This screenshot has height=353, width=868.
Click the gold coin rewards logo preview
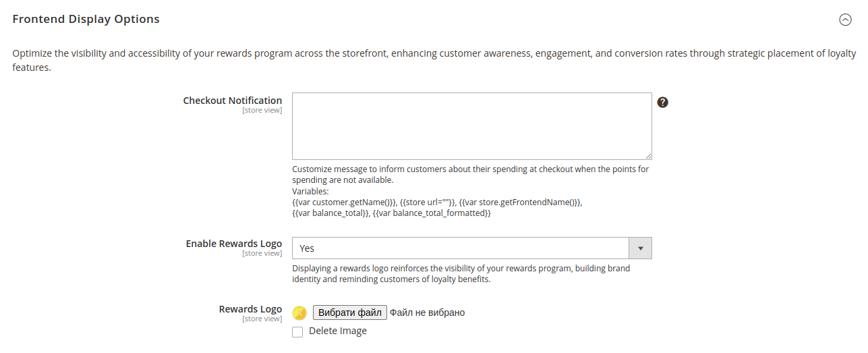(299, 313)
